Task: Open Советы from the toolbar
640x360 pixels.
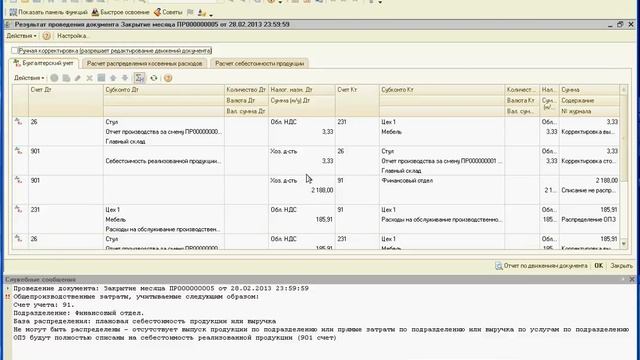Action: [x=168, y=13]
